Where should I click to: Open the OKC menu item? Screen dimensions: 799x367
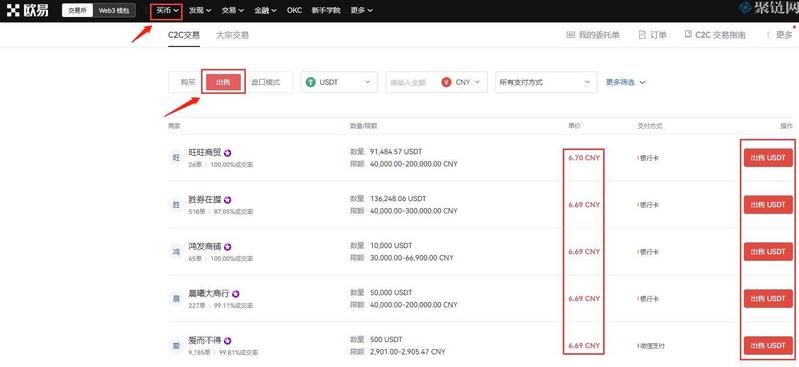point(294,10)
